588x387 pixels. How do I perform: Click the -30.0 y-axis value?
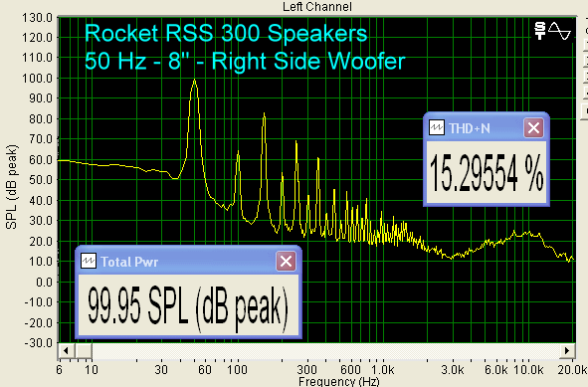pos(38,343)
